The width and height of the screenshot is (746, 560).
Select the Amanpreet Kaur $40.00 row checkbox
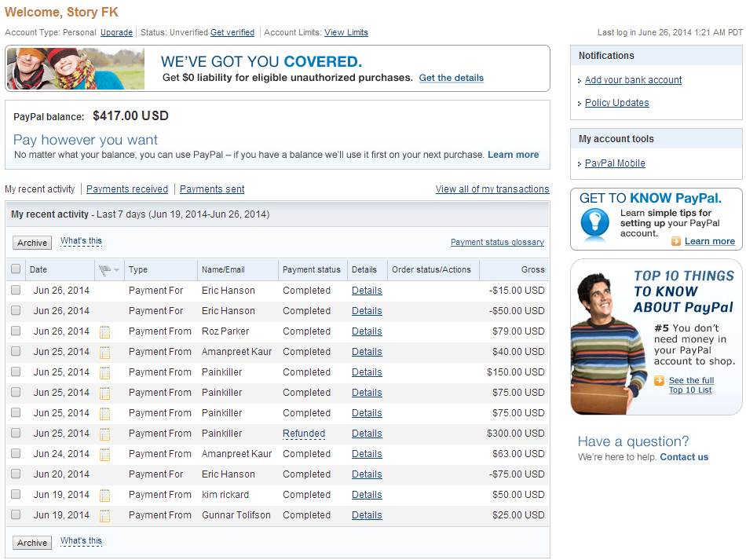pos(16,351)
